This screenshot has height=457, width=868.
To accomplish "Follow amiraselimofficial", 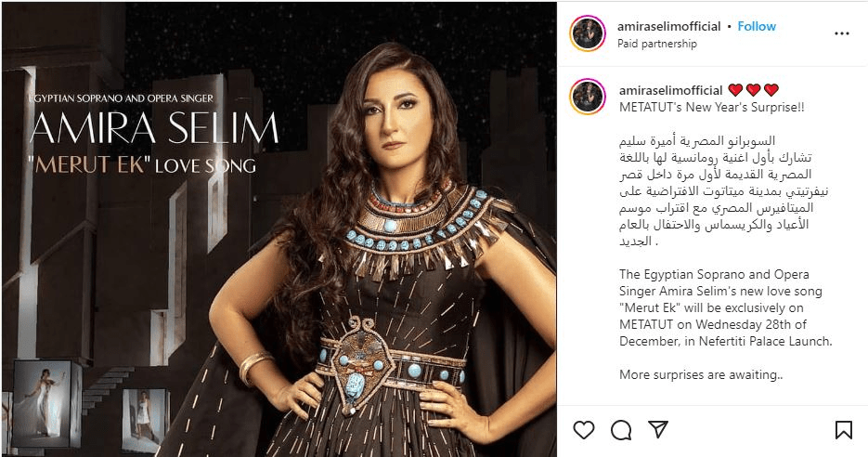I will tap(757, 26).
